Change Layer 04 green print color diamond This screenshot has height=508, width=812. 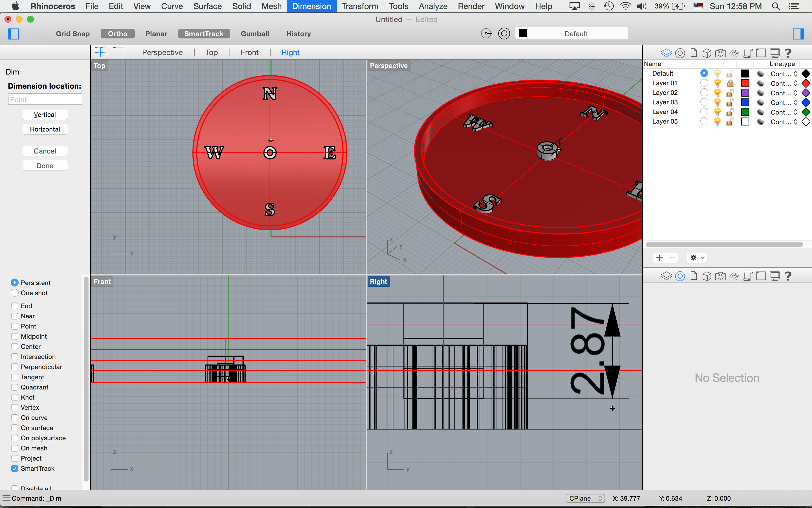pyautogui.click(x=806, y=112)
